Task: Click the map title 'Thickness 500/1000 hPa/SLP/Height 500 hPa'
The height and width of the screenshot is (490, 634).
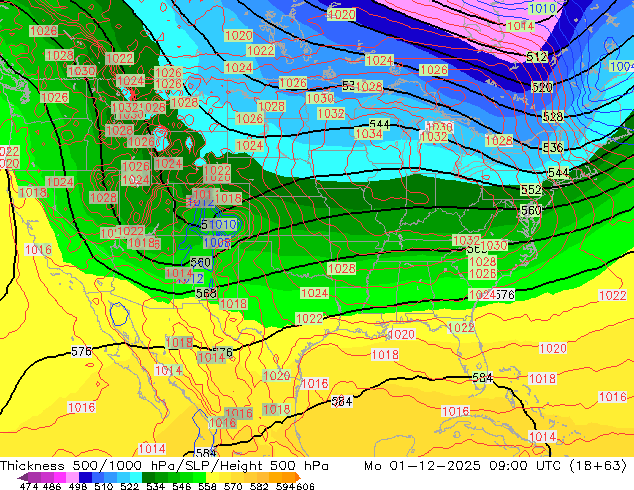Action: 164,466
